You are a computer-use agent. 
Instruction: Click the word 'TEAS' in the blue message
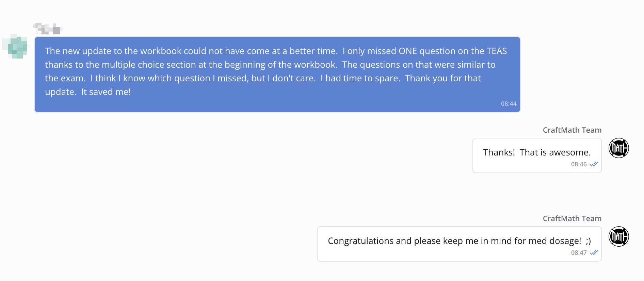[497, 51]
